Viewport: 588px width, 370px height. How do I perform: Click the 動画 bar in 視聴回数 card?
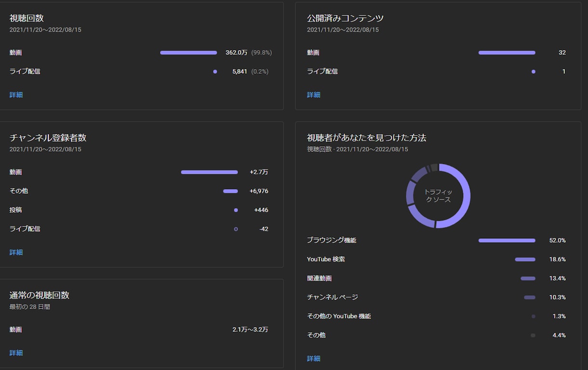click(x=188, y=53)
